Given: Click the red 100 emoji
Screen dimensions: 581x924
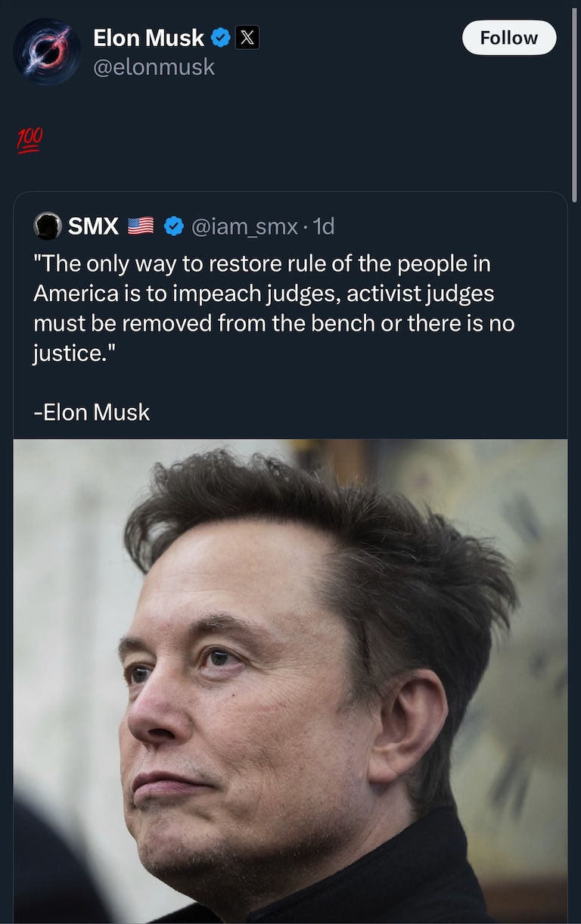Looking at the screenshot, I should click(x=30, y=140).
